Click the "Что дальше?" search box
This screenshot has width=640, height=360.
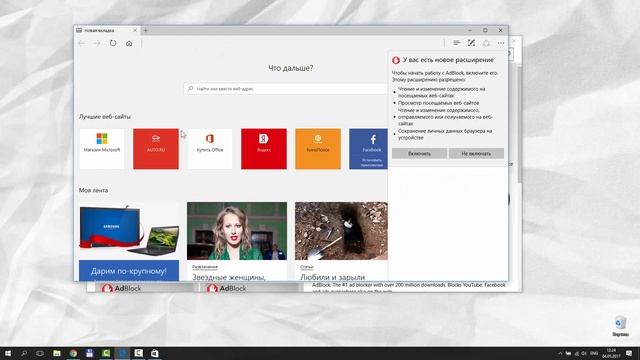pos(285,89)
